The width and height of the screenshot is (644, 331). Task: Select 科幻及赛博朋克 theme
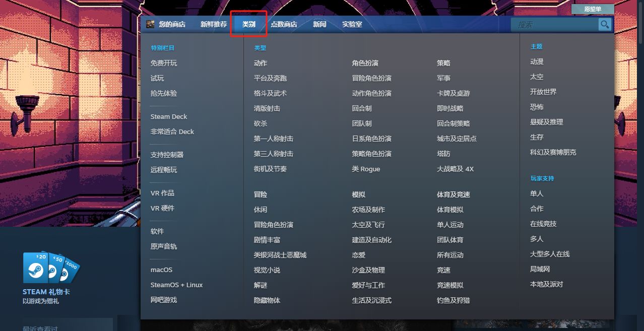pyautogui.click(x=553, y=152)
